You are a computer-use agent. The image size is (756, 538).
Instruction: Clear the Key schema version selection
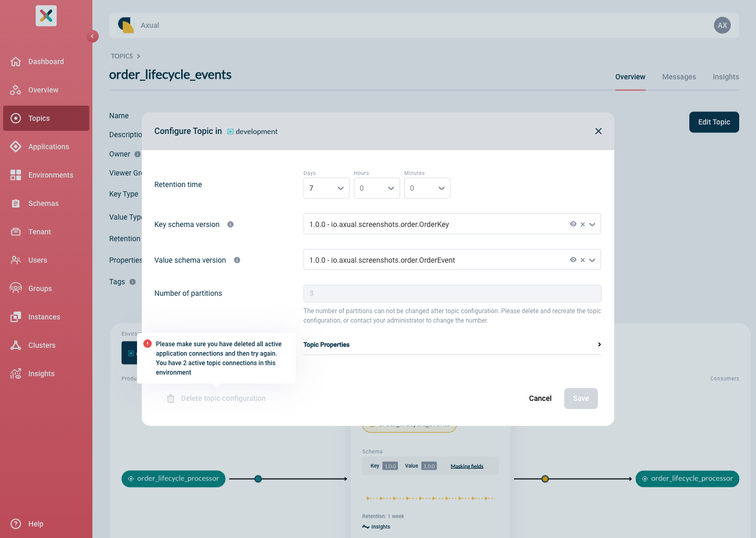pyautogui.click(x=583, y=224)
